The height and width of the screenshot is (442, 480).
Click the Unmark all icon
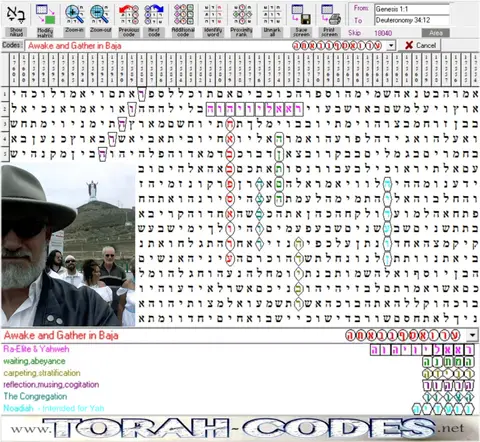coord(272,15)
